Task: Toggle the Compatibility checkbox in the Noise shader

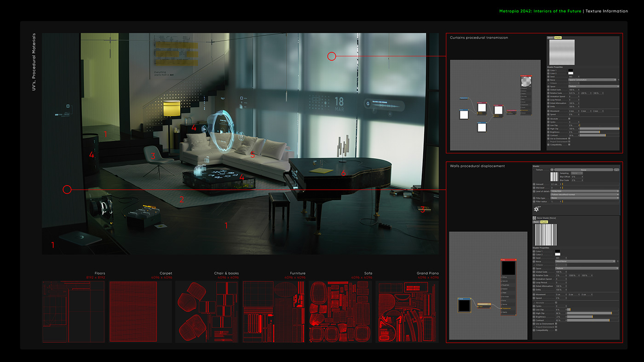Action: tap(556, 329)
